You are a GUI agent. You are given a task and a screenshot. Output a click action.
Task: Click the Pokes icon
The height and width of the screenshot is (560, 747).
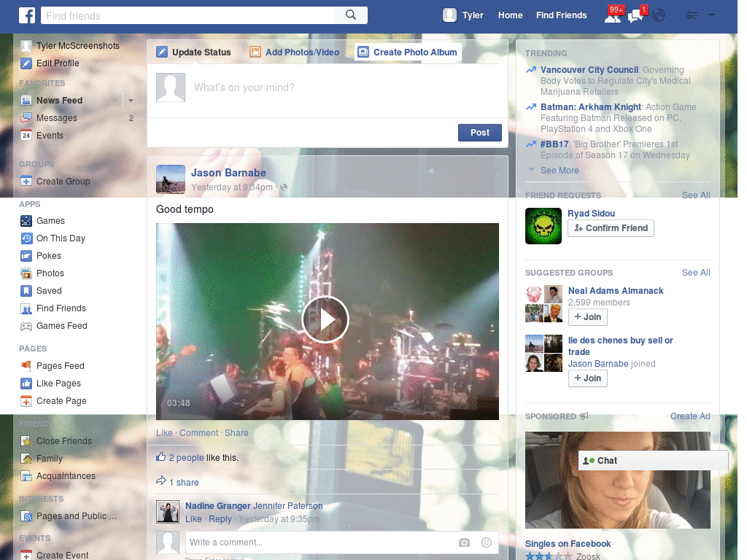pyautogui.click(x=26, y=256)
